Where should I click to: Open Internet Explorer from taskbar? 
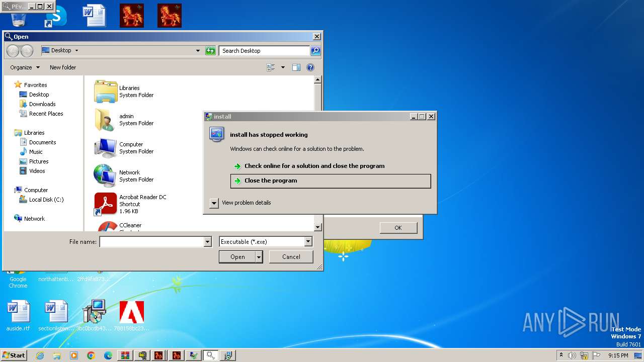tap(40, 355)
